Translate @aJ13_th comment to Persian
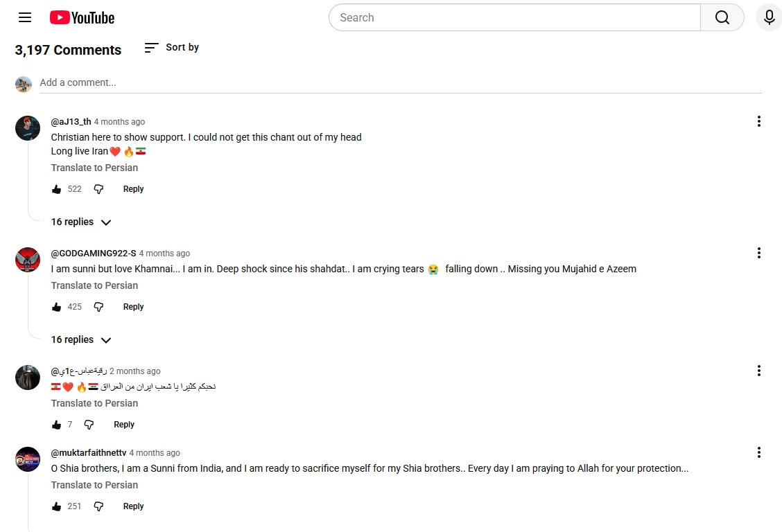 (x=94, y=168)
